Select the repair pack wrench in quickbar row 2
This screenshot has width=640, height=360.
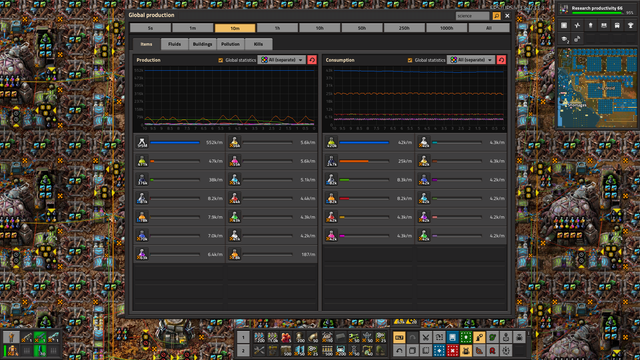[259, 351]
